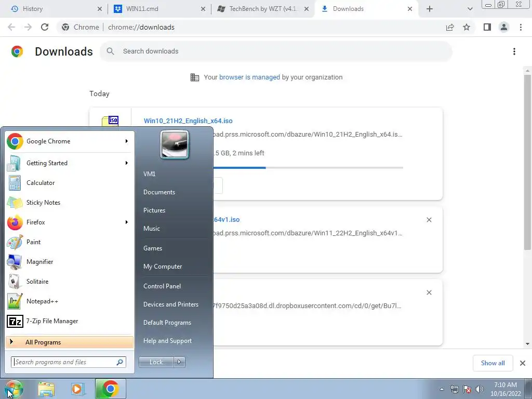
Task: Toggle the Chrome side panel
Action: click(x=487, y=27)
